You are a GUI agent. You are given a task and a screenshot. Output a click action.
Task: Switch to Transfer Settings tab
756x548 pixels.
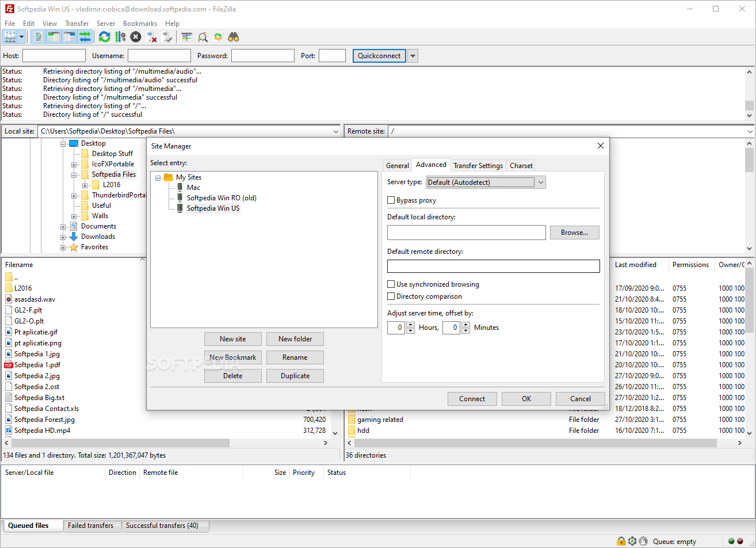coord(478,166)
